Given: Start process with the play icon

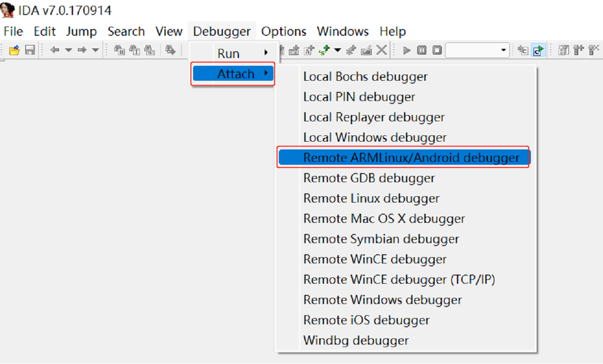Looking at the screenshot, I should (x=407, y=50).
